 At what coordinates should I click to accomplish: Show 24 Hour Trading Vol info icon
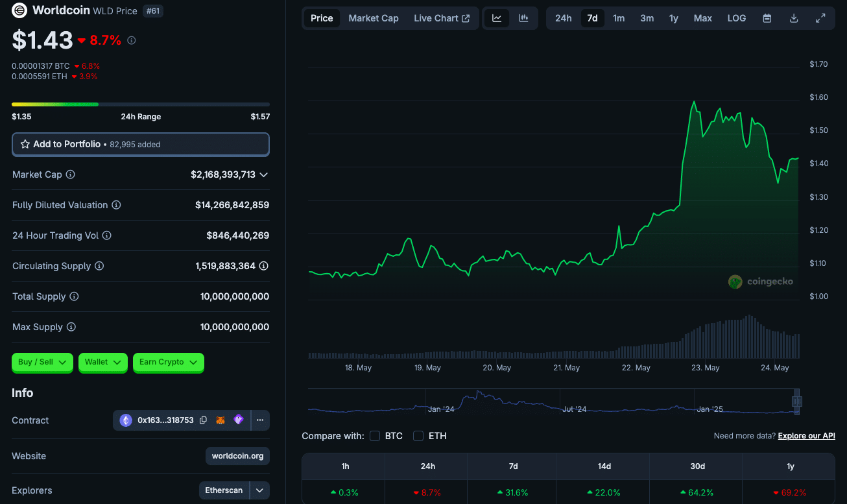click(107, 235)
